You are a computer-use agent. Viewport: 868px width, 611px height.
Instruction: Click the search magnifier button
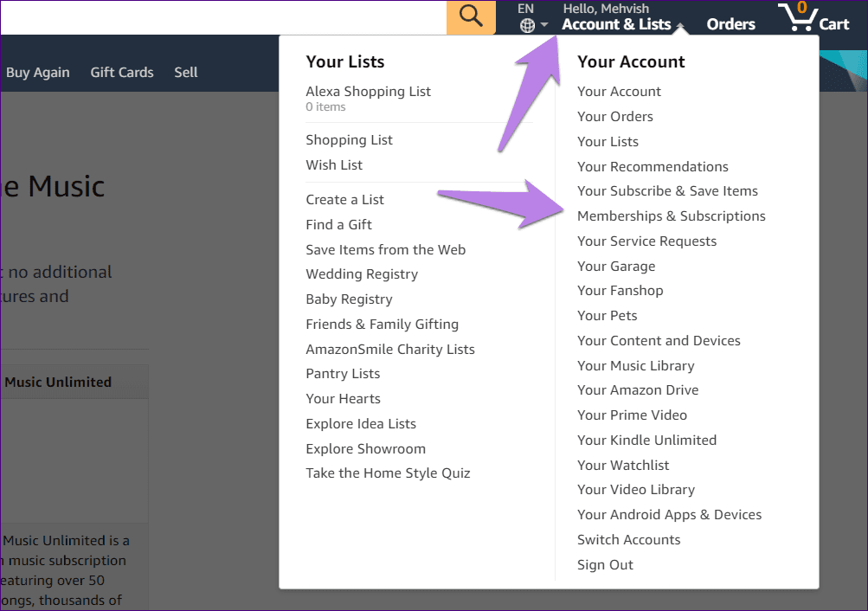pos(471,17)
